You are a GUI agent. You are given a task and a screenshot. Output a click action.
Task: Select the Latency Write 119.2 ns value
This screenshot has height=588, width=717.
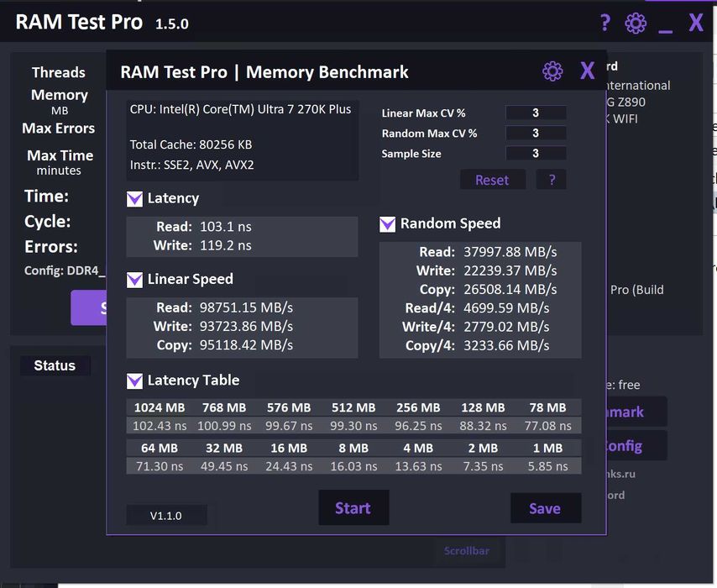pyautogui.click(x=226, y=246)
